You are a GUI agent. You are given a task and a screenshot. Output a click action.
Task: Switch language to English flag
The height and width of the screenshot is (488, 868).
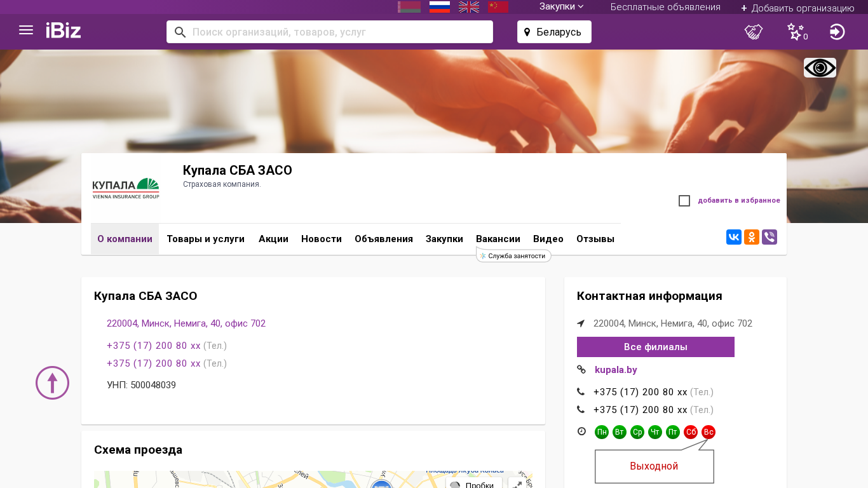[x=469, y=7]
